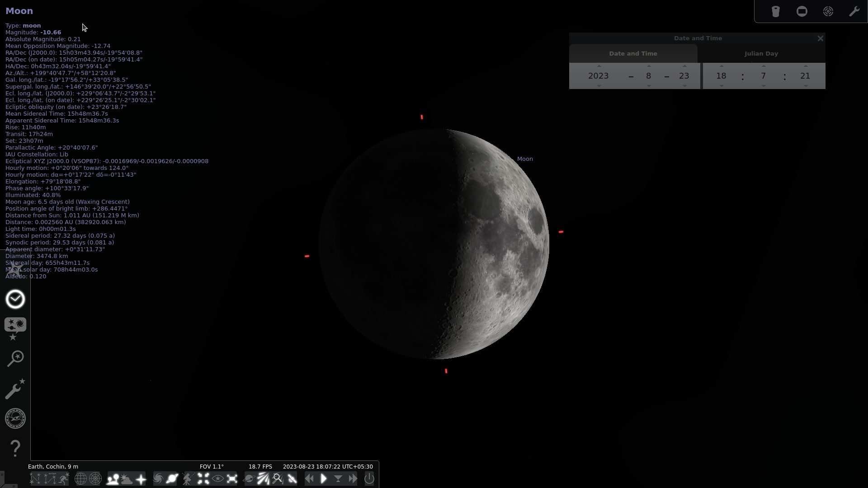Increase the year value 2023
The image size is (868, 488).
(599, 66)
